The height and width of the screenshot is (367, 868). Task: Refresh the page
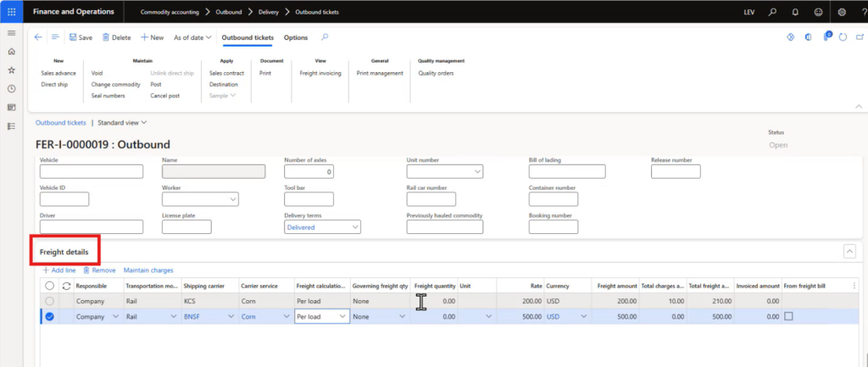click(x=843, y=37)
